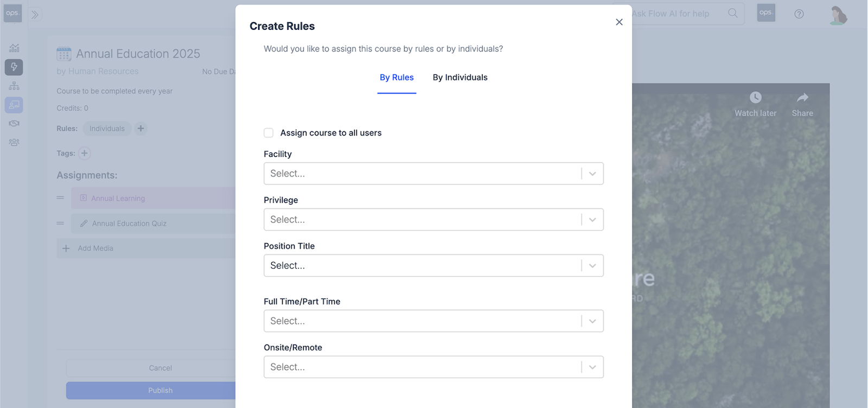The image size is (868, 408).
Task: Open the user avatar profile menu
Action: coord(838,15)
